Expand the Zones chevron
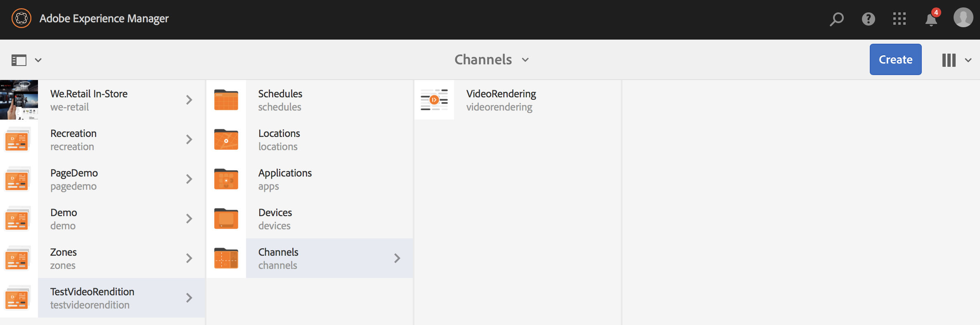 [x=189, y=258]
